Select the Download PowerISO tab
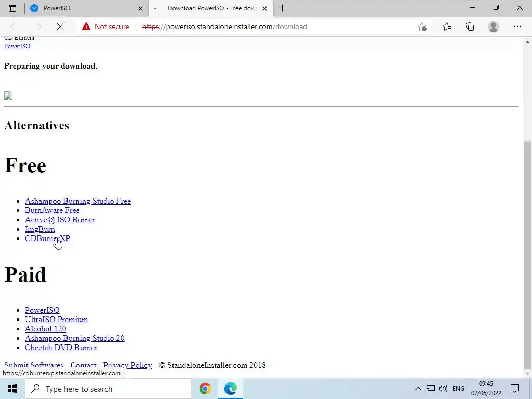 211,8
